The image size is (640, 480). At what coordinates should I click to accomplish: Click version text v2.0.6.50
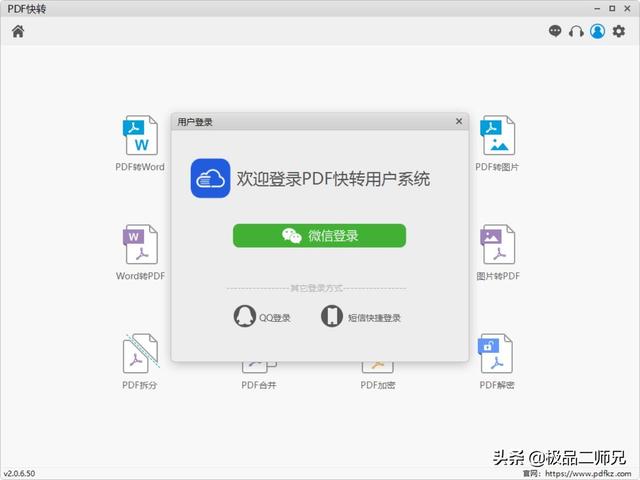[19, 473]
